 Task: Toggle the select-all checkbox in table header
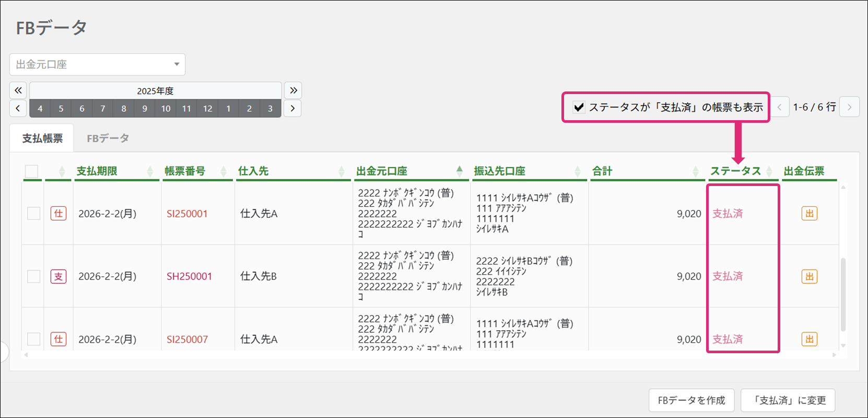(31, 171)
